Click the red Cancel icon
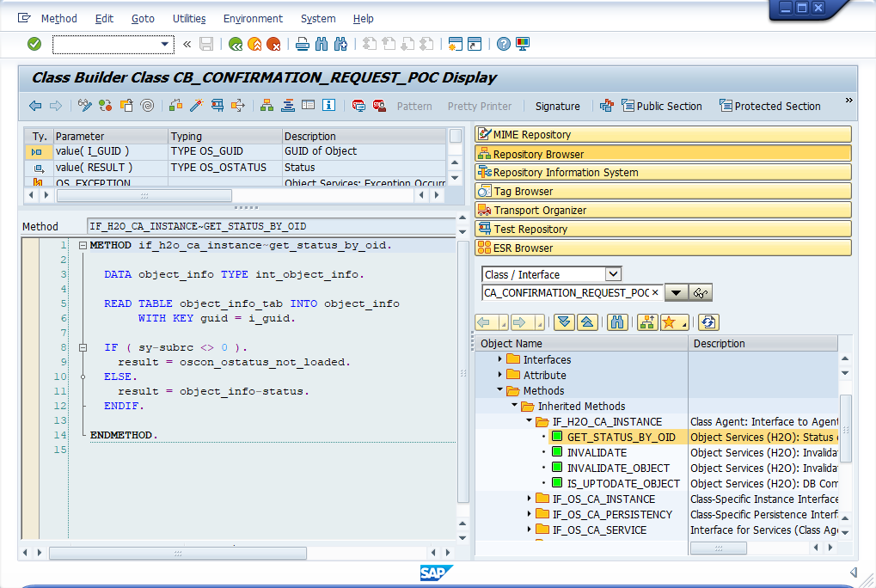Viewport: 876px width, 588px height. click(273, 44)
